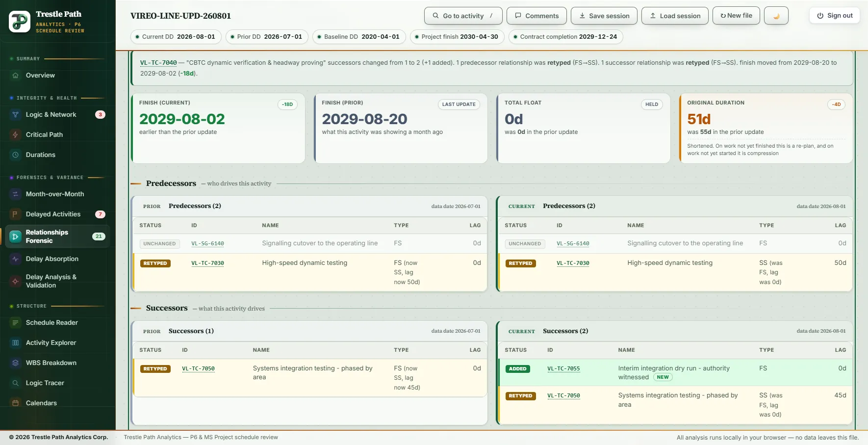
Task: Open VL-TC-7055 added successor link
Action: click(563, 368)
